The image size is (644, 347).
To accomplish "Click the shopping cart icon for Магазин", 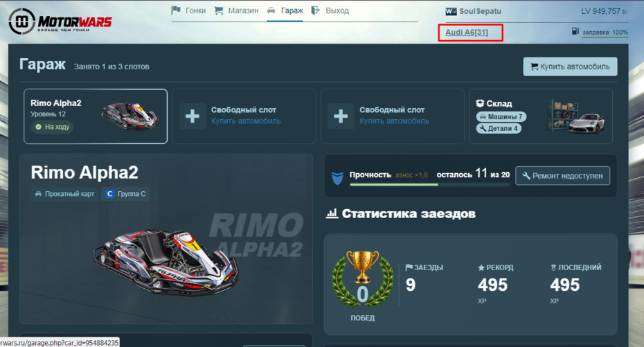I will click(219, 10).
